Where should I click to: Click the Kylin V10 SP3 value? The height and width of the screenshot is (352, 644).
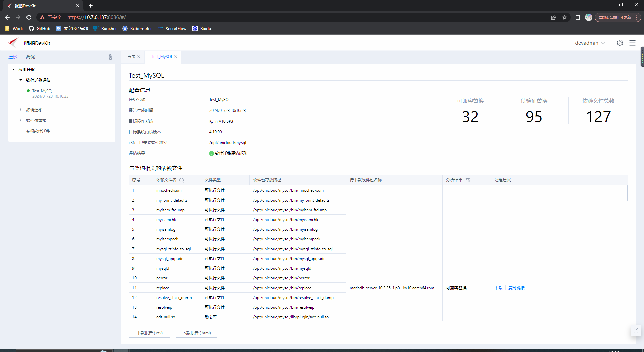(x=221, y=121)
